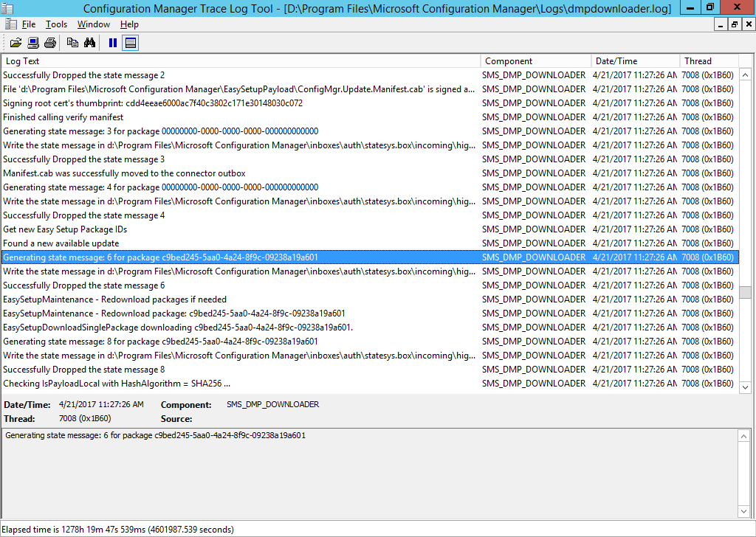Click the Copy to clipboard toolbar icon

pyautogui.click(x=72, y=43)
